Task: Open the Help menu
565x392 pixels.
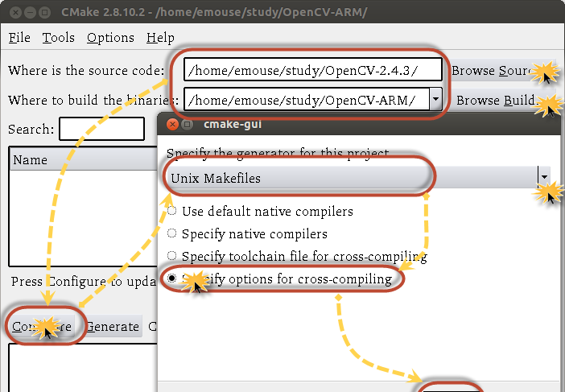Action: pyautogui.click(x=160, y=38)
